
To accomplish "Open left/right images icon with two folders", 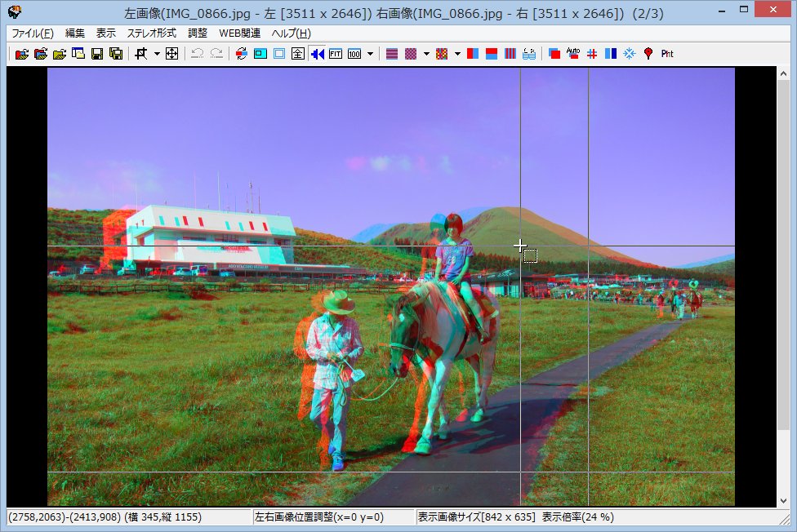I will click(41, 54).
